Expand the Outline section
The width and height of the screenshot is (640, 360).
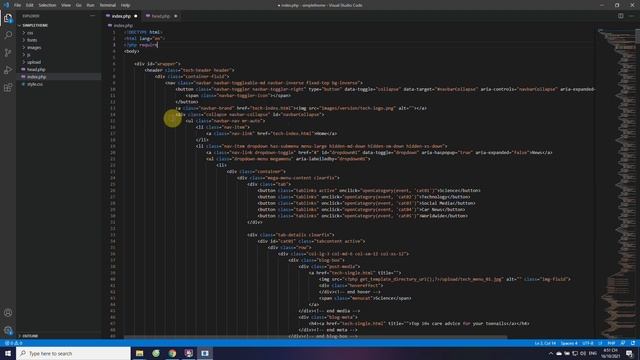tap(30, 336)
